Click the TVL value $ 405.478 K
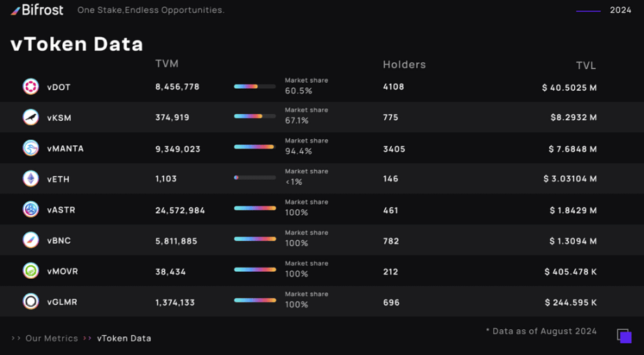The height and width of the screenshot is (355, 644). point(571,272)
